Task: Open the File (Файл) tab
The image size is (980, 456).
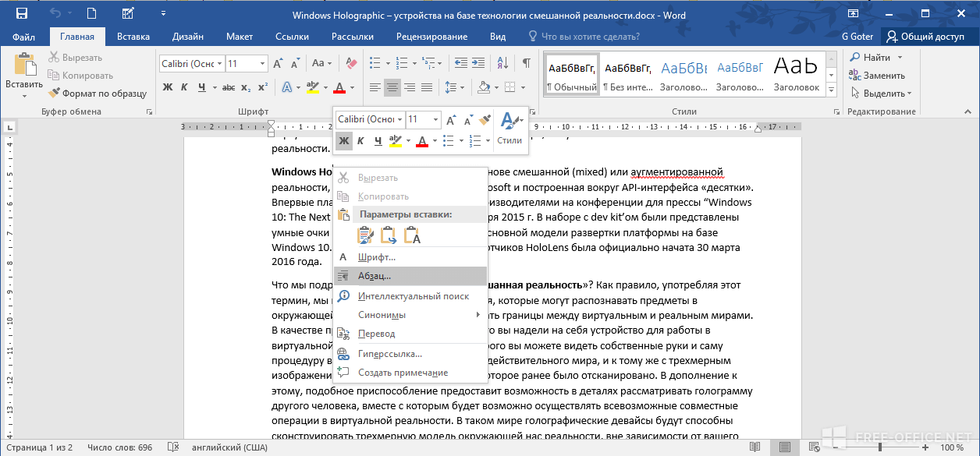Action: coord(24,37)
